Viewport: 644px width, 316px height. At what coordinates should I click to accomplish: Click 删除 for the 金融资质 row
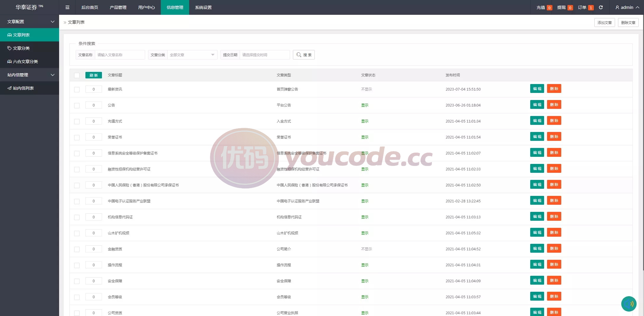[x=554, y=249]
